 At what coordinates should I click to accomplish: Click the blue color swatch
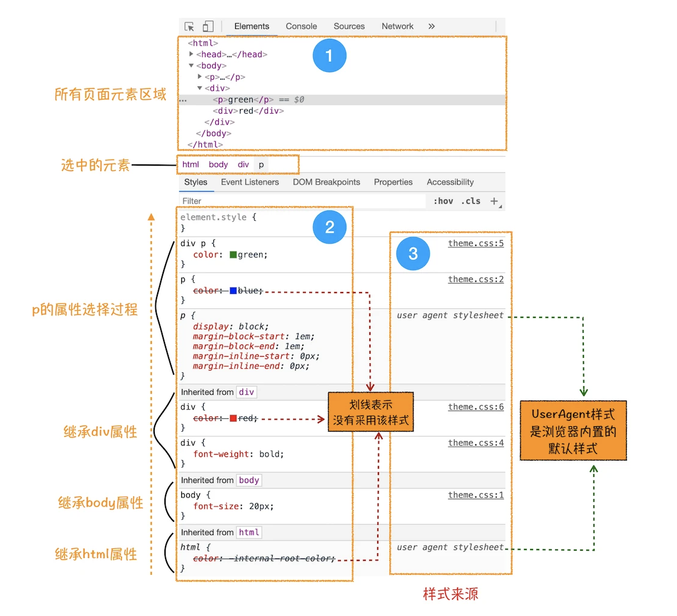[233, 291]
